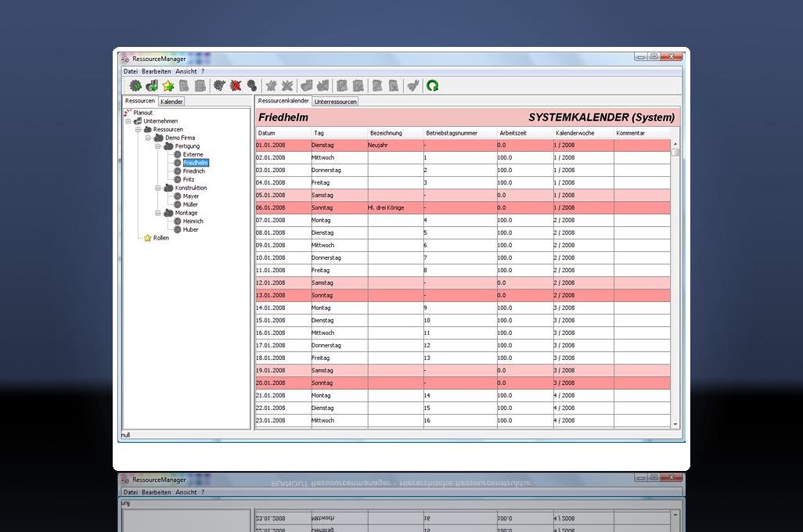Click the Hl. drei Könige cell
The image size is (803, 532).
pyautogui.click(x=395, y=208)
